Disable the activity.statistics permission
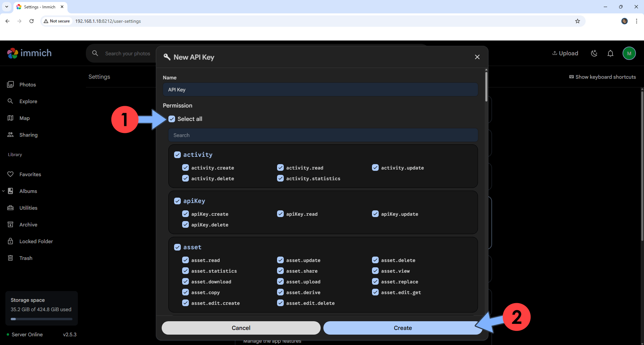This screenshot has height=345, width=644. pos(280,178)
